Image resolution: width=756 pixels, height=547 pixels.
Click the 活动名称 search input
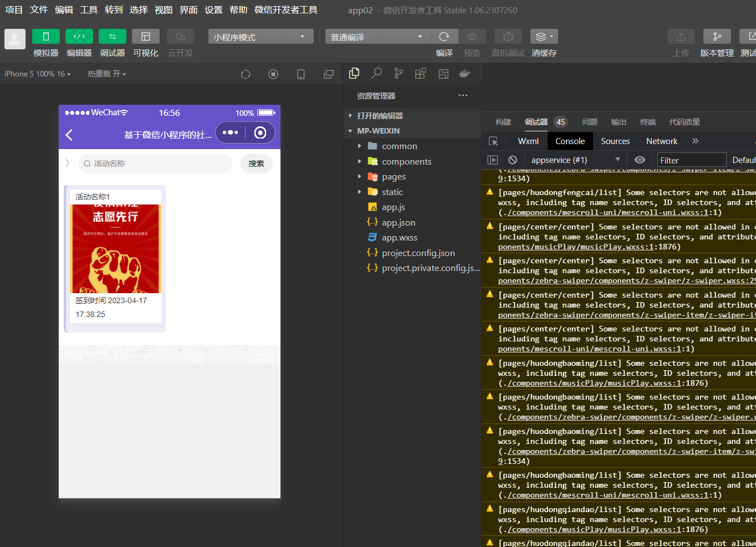155,163
